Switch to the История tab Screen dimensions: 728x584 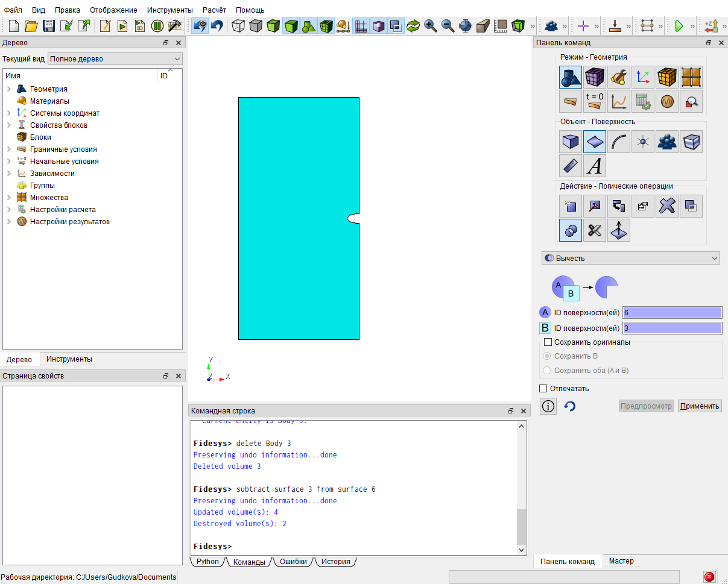[x=335, y=562]
